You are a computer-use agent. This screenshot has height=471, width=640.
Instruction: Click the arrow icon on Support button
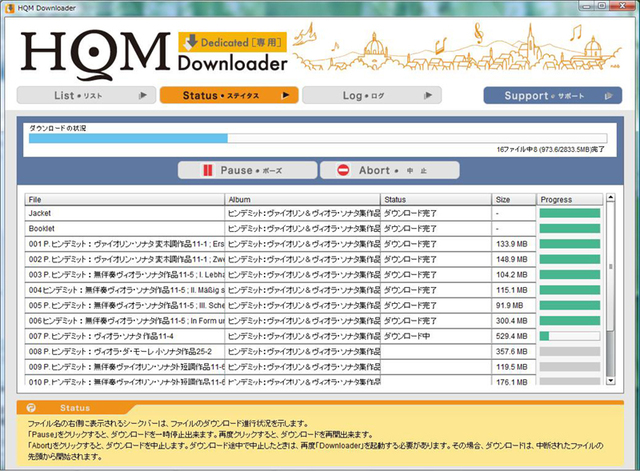(606, 95)
